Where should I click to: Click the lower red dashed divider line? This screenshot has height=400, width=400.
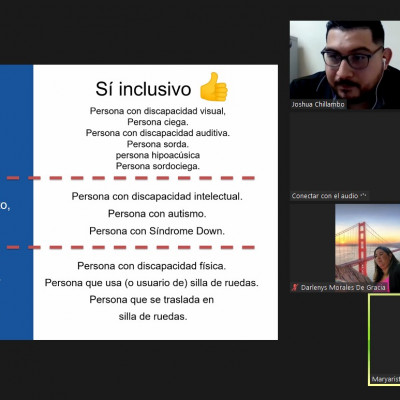tap(131, 247)
